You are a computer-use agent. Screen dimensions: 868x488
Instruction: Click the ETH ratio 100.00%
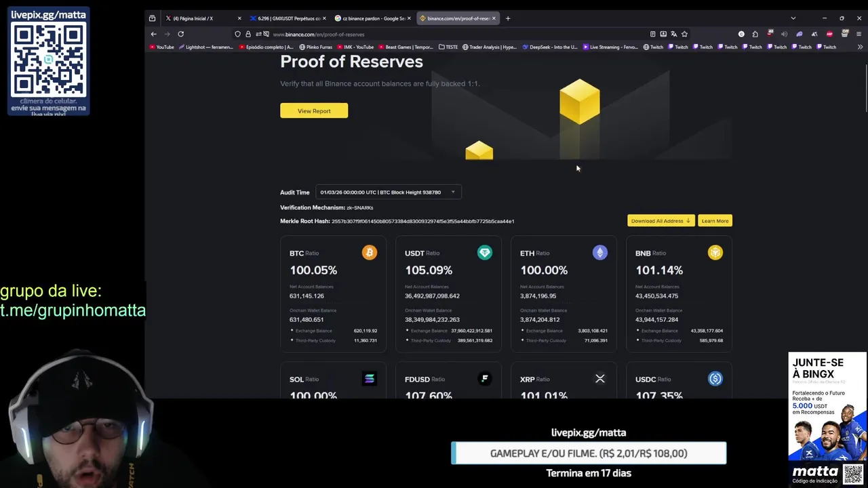click(x=544, y=270)
